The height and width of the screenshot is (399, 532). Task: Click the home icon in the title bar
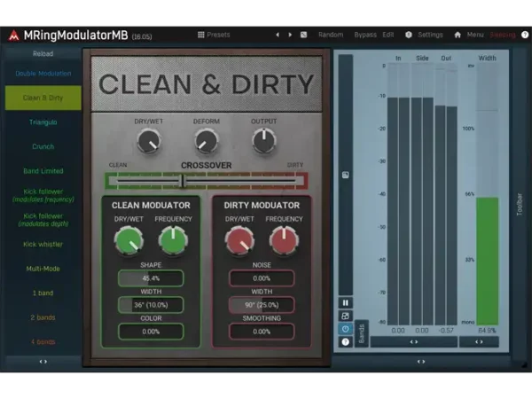click(458, 35)
